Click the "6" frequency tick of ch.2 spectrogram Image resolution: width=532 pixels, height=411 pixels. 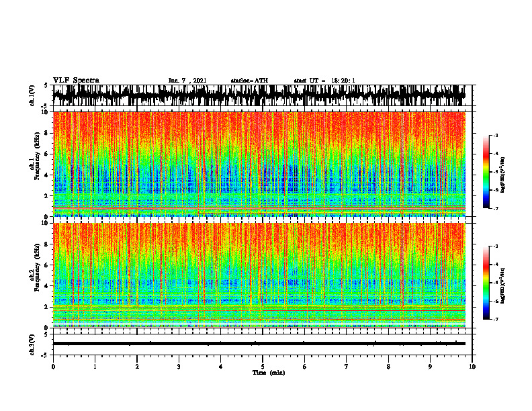(46, 265)
